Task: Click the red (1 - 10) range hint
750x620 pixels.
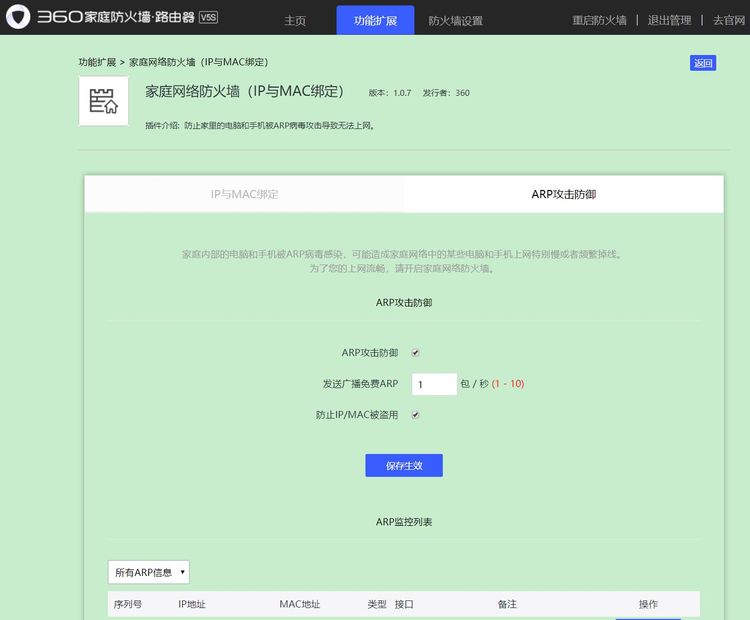Action: [508, 384]
